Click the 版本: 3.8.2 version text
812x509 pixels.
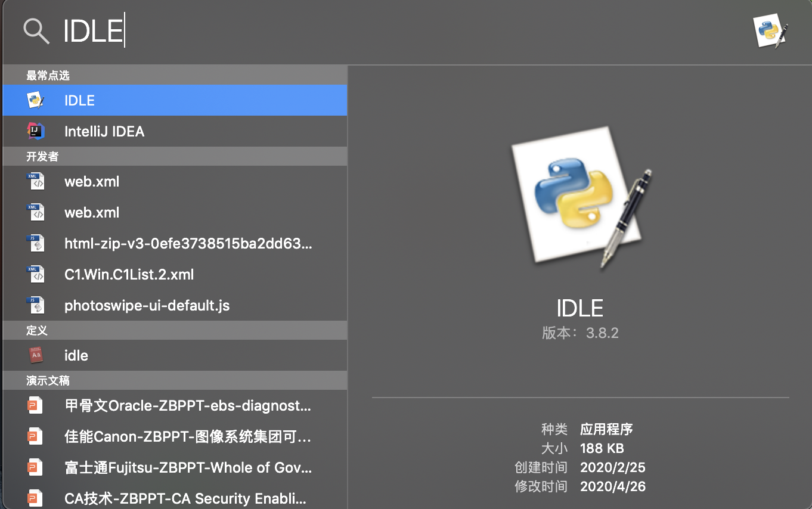580,333
